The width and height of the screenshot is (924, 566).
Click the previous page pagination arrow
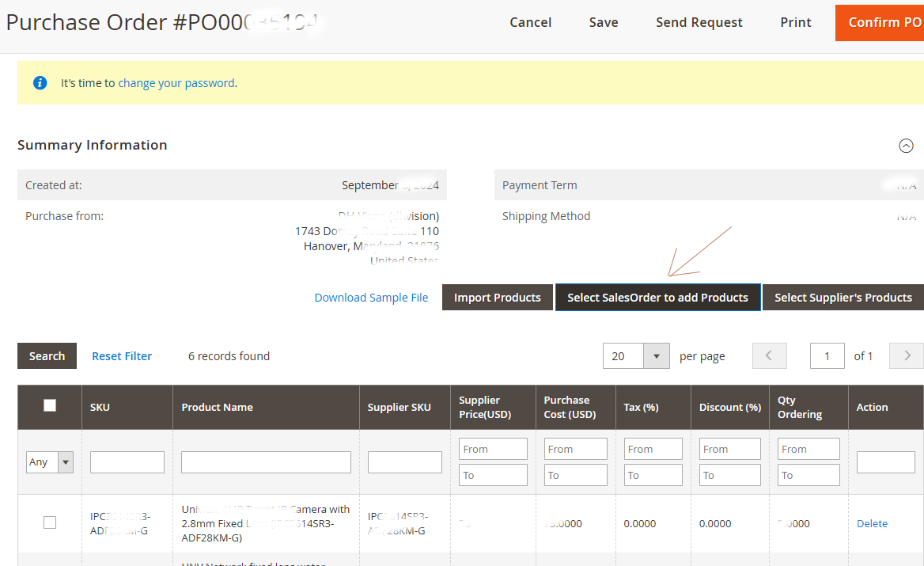(769, 355)
